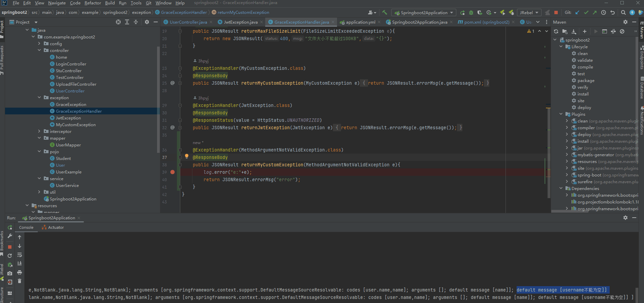
Task: Toggle the breakpoint on line 39
Action: click(173, 172)
